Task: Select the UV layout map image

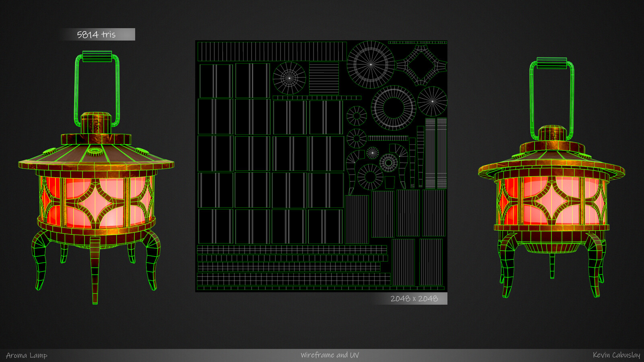Action: click(x=321, y=166)
